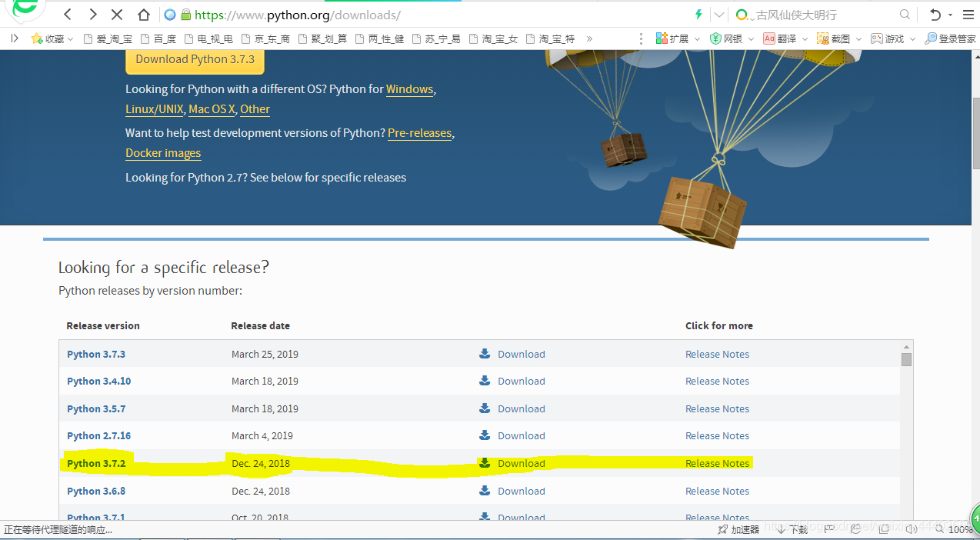Click download icon for Python 3.4.10
The height and width of the screenshot is (540, 980).
[x=485, y=381]
